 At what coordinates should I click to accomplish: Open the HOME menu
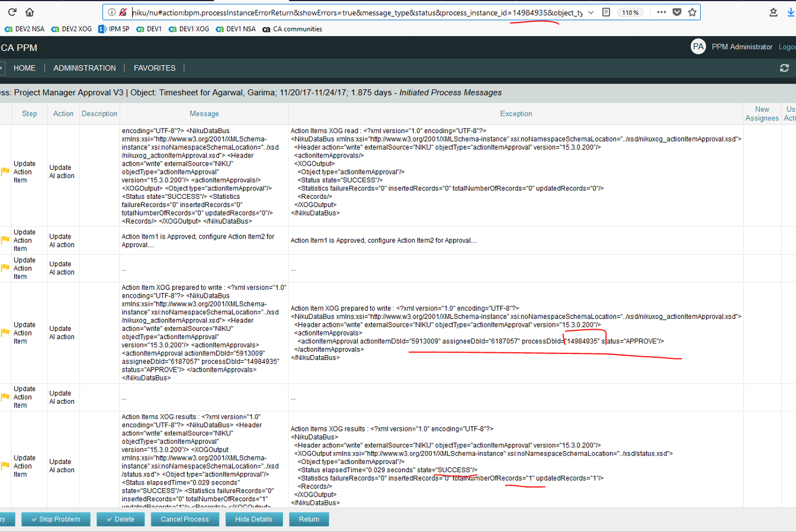pyautogui.click(x=24, y=68)
